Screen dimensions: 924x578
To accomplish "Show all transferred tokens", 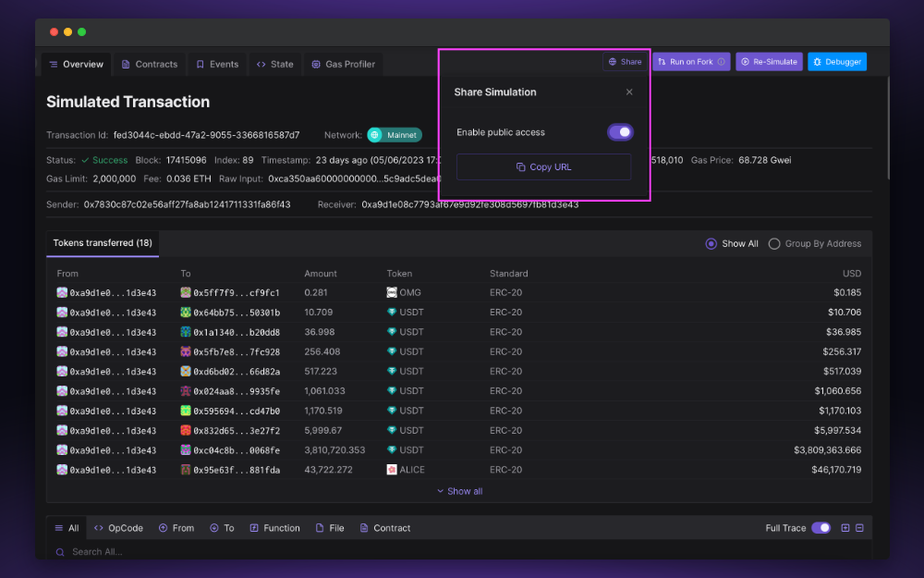I will click(459, 491).
